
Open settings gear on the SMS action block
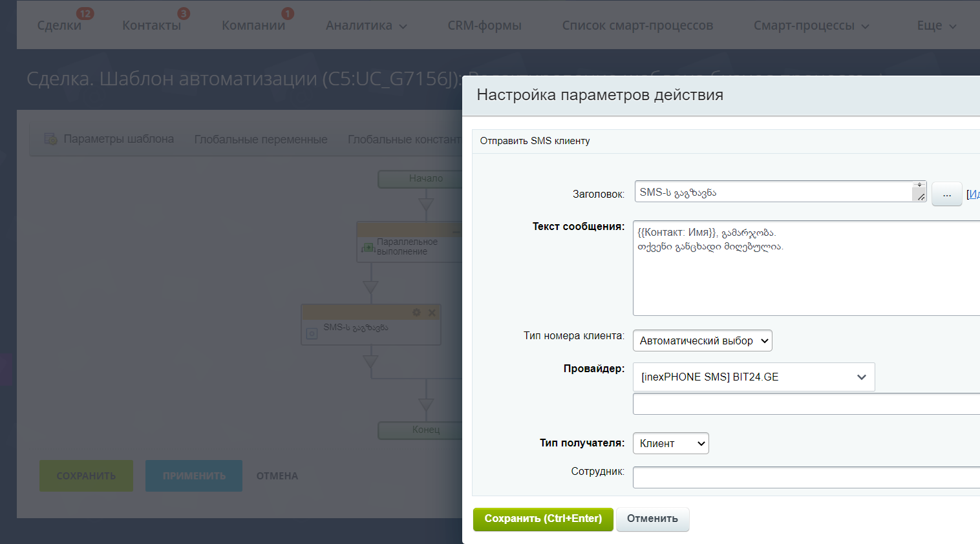click(416, 313)
